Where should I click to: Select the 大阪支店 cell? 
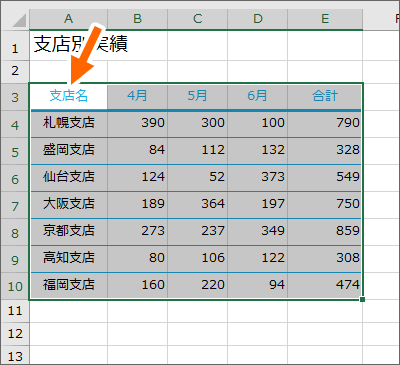[x=68, y=205]
